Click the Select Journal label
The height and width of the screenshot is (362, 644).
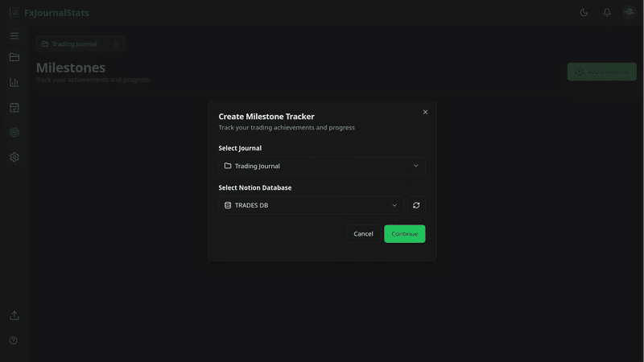click(x=240, y=148)
